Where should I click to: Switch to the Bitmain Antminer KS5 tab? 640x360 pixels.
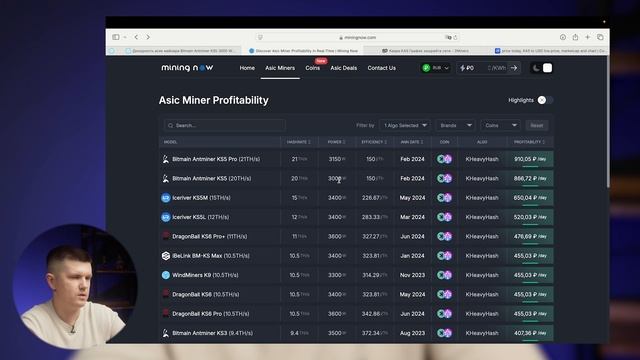click(180, 51)
